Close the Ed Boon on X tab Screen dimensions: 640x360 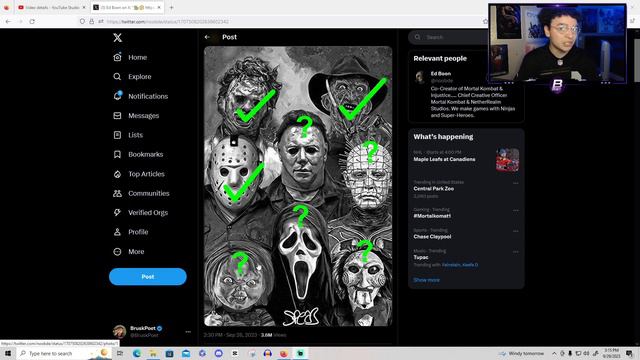pyautogui.click(x=159, y=7)
